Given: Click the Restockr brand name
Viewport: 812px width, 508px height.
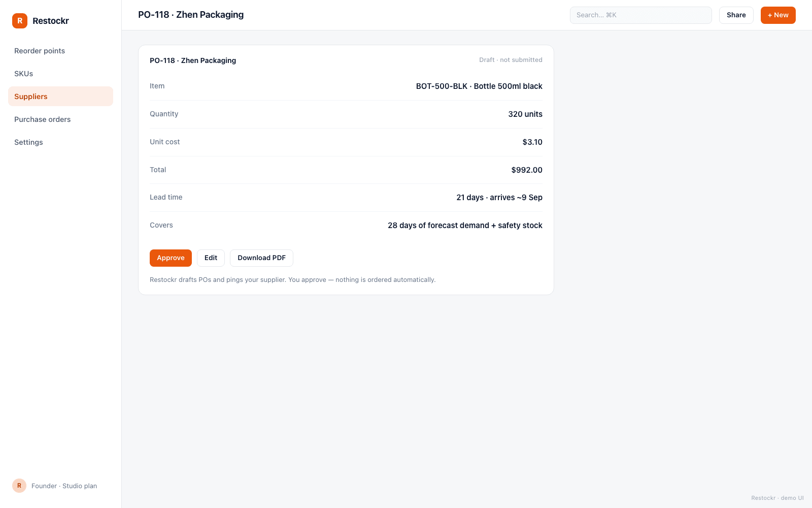Looking at the screenshot, I should point(51,21).
